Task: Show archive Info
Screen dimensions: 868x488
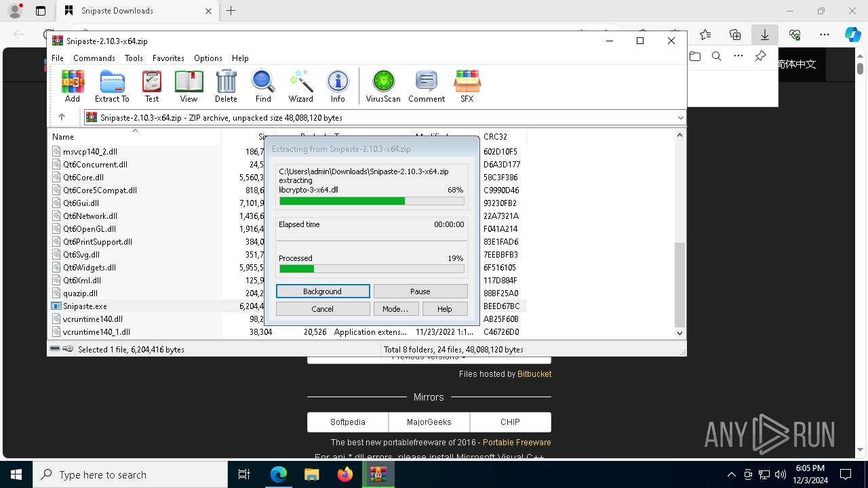Action: click(338, 86)
